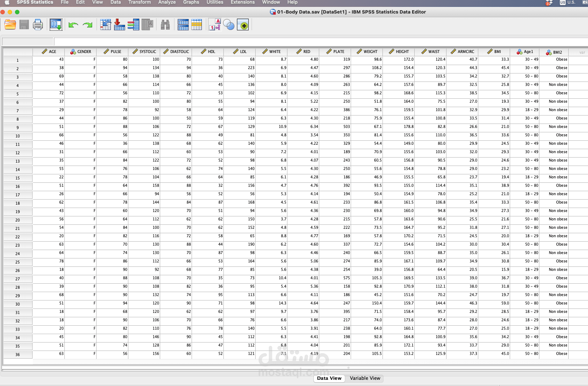Image resolution: width=588 pixels, height=386 pixels.
Task: Select the row 25 header
Action: click(x=18, y=262)
